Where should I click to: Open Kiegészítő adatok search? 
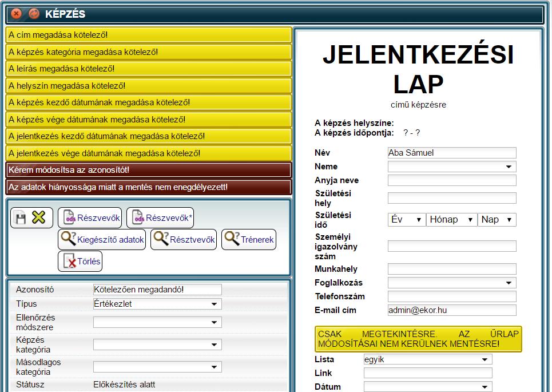tap(102, 240)
